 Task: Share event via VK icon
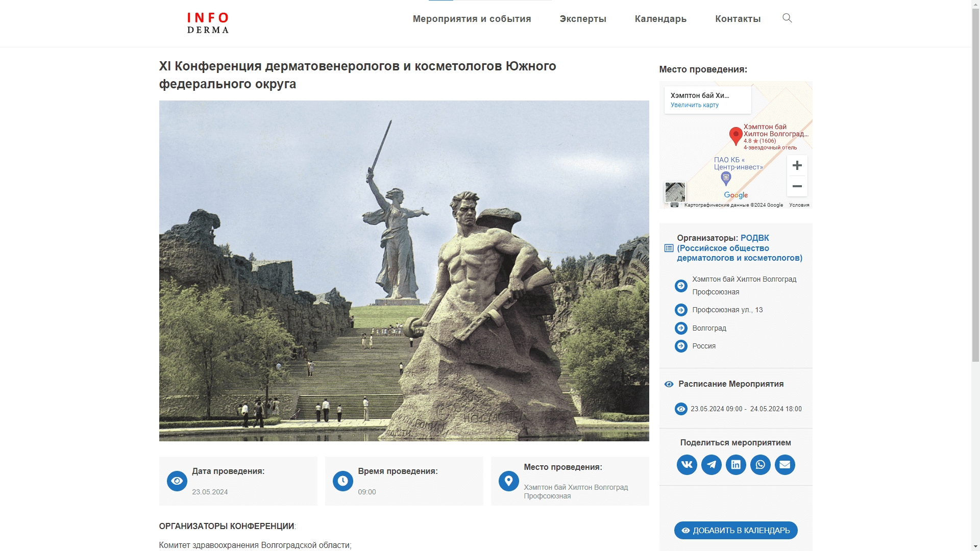coord(687,465)
